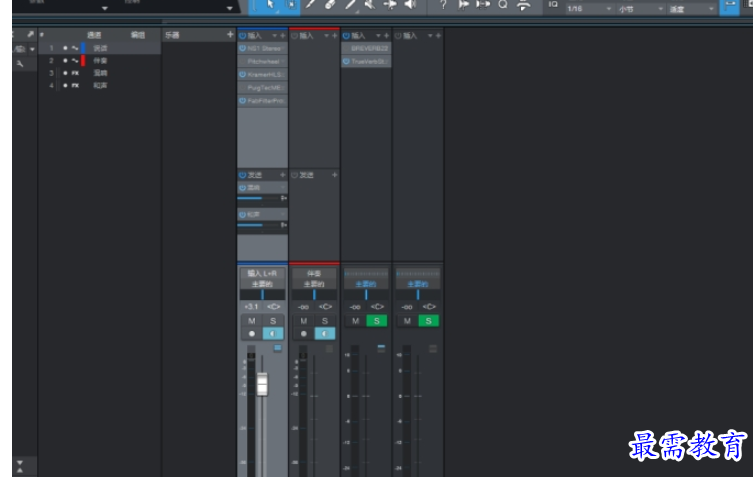
Task: Adjust the 混响 send level slider
Action: click(x=259, y=198)
